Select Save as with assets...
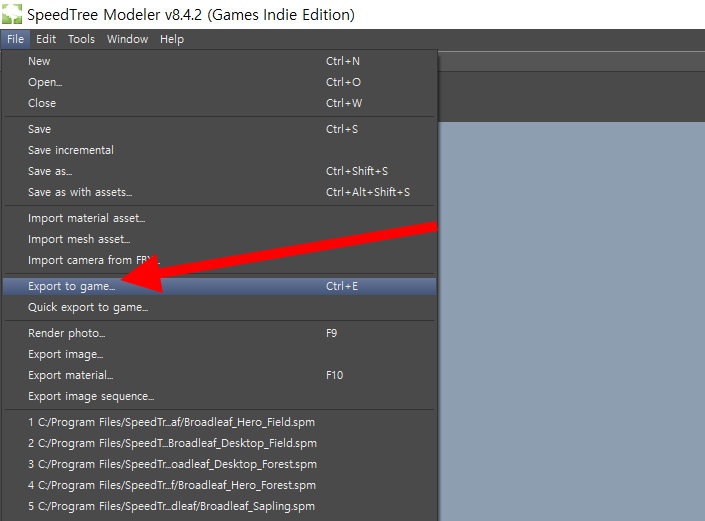705x521 pixels. 219,192
